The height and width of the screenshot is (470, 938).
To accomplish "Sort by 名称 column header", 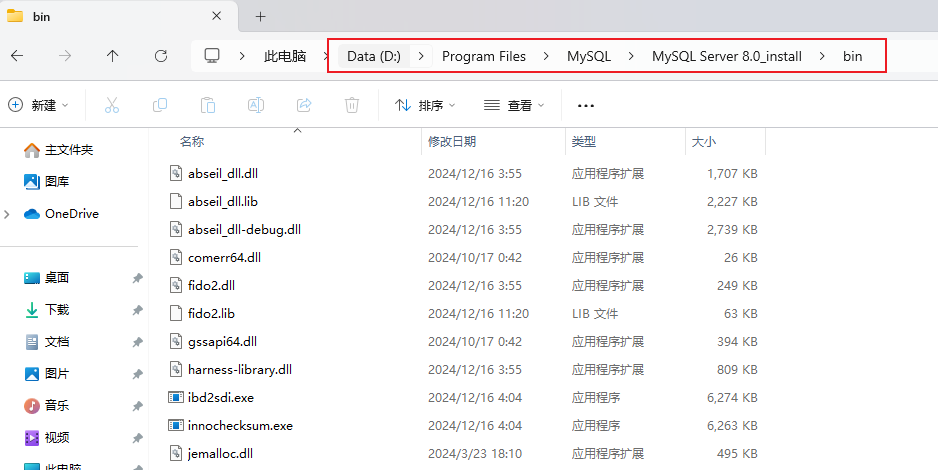I will tap(192, 142).
